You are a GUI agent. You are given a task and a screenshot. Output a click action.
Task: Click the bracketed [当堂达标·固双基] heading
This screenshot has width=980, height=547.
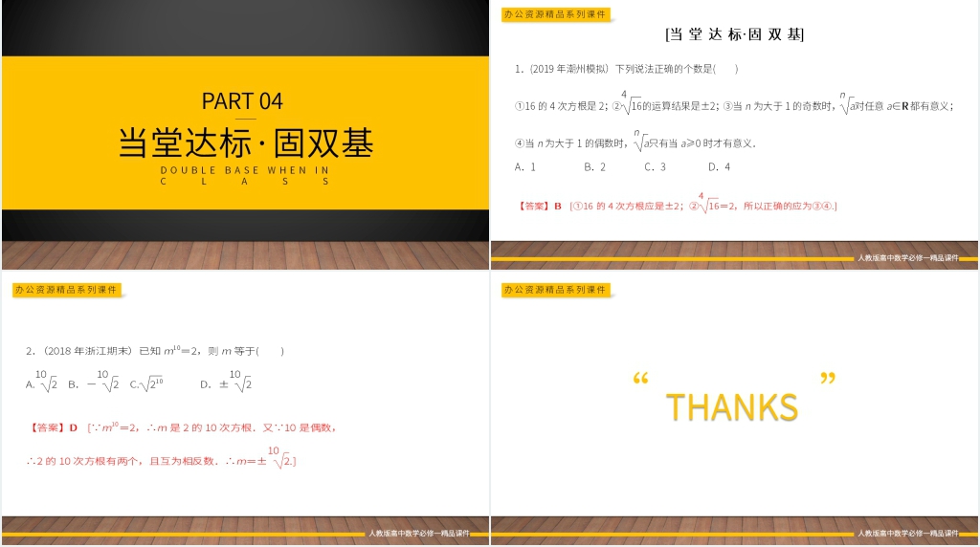[x=734, y=34]
